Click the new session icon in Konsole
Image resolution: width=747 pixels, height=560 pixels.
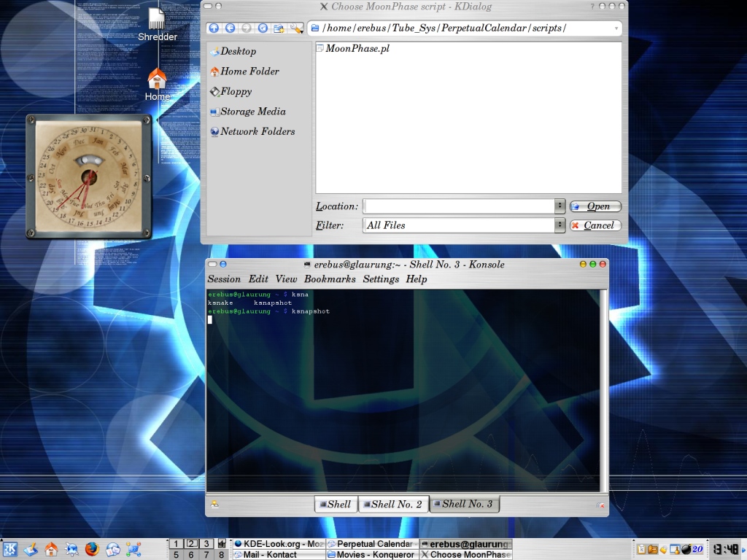tap(215, 505)
